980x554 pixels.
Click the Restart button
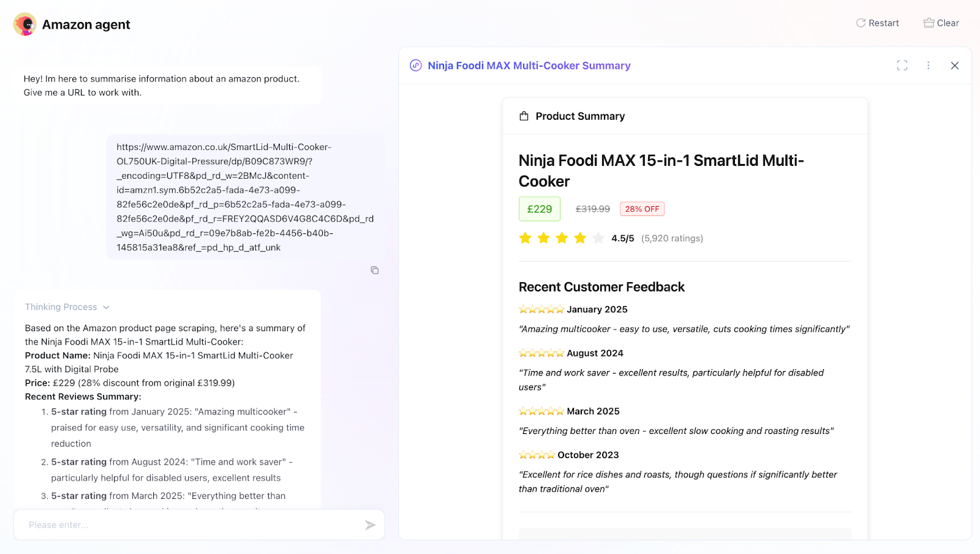click(x=877, y=23)
